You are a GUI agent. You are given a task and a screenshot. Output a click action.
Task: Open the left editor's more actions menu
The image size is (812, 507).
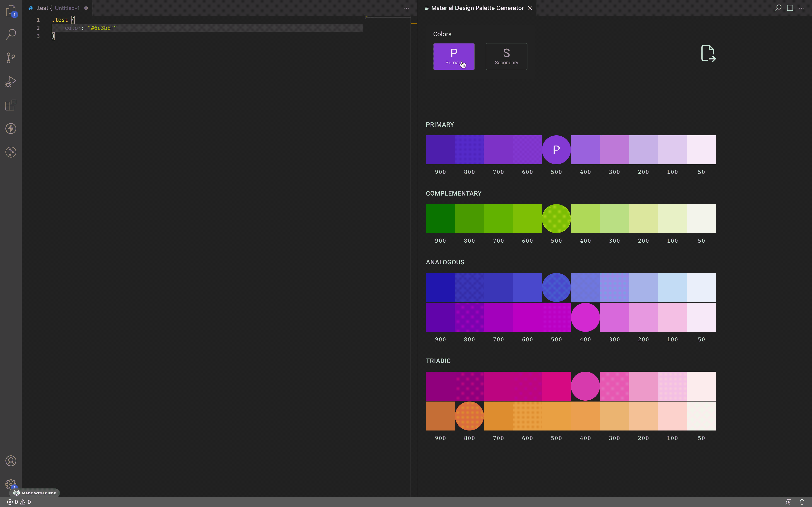coord(406,8)
